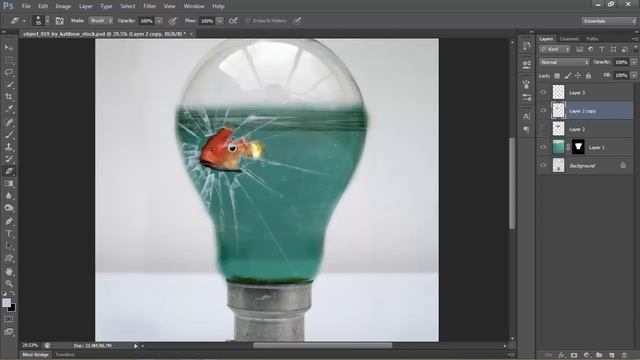Select Layer 3 row in Layers panel
640x360 pixels.
(585, 93)
